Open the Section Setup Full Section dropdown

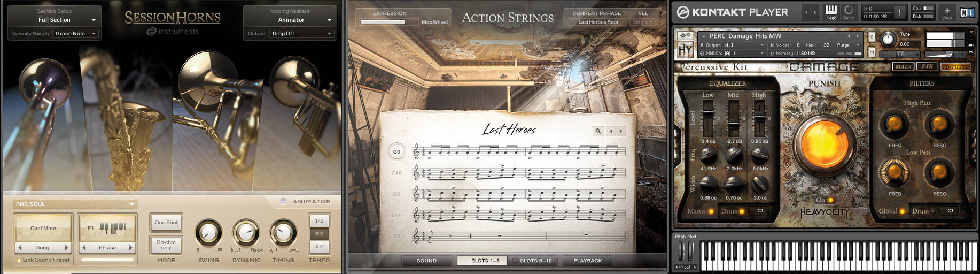tap(55, 20)
